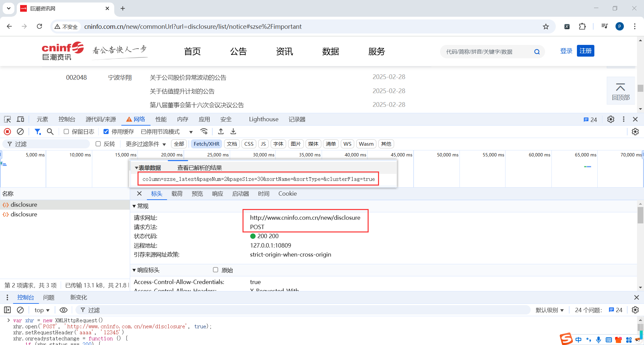Screen dimensions: 644x345
Task: Select the first disclosure request row
Action: pyautogui.click(x=65, y=205)
